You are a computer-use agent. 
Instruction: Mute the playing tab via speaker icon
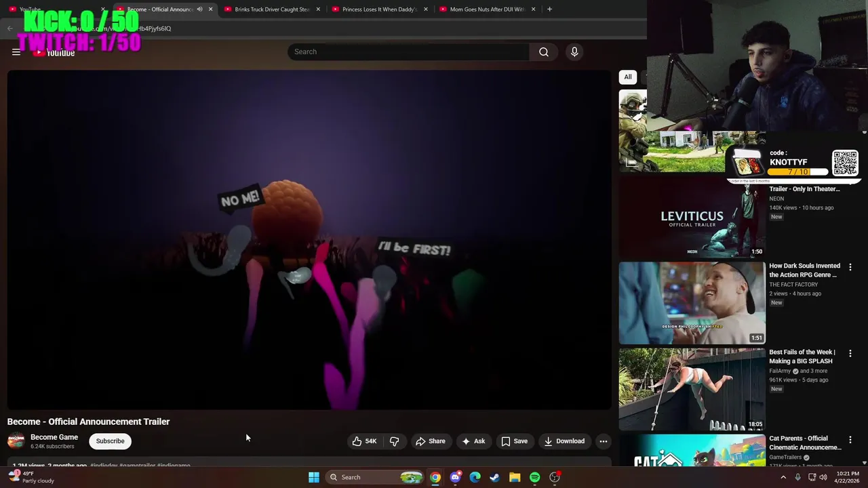click(x=199, y=9)
